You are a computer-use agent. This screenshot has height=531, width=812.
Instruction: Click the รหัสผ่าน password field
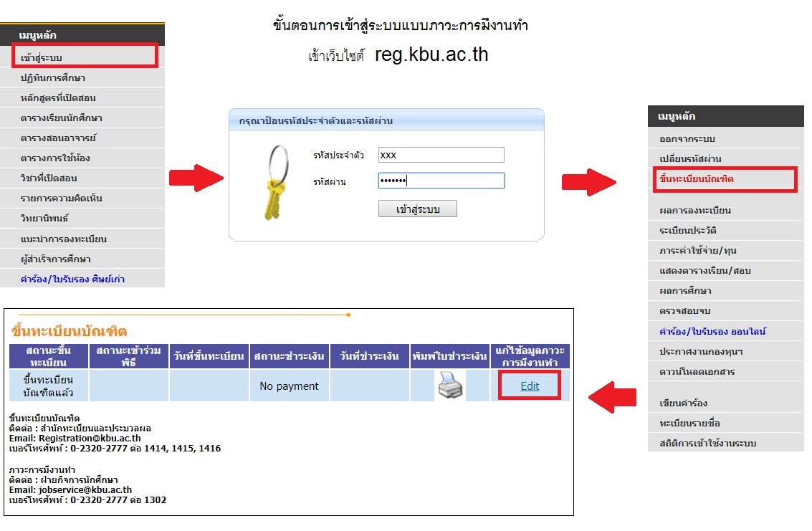point(441,181)
